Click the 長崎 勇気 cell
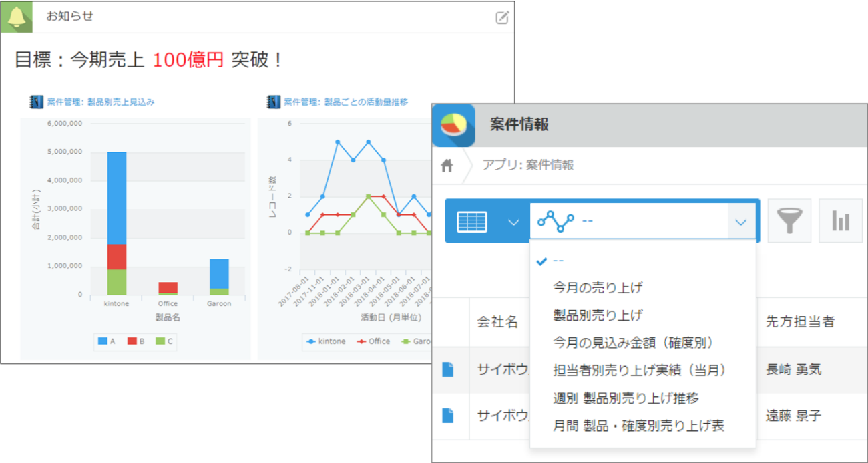This screenshot has width=868, height=463. pos(793,369)
